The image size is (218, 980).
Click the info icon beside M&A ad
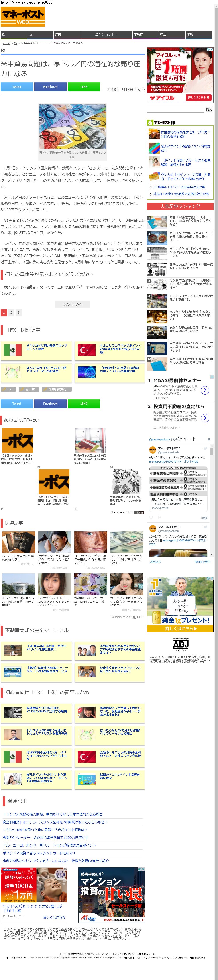(212, 377)
